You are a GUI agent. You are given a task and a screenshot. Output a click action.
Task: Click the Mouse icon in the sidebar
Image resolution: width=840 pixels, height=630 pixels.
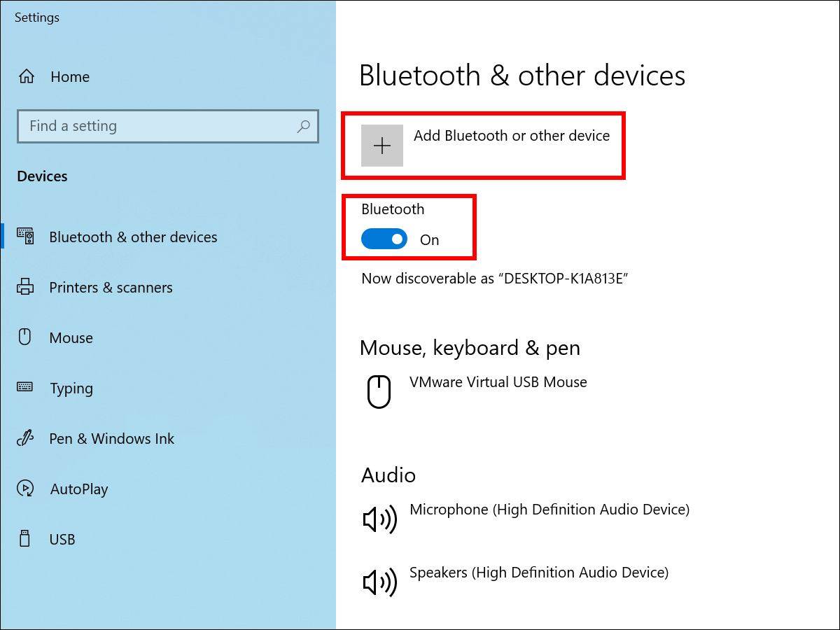25,337
